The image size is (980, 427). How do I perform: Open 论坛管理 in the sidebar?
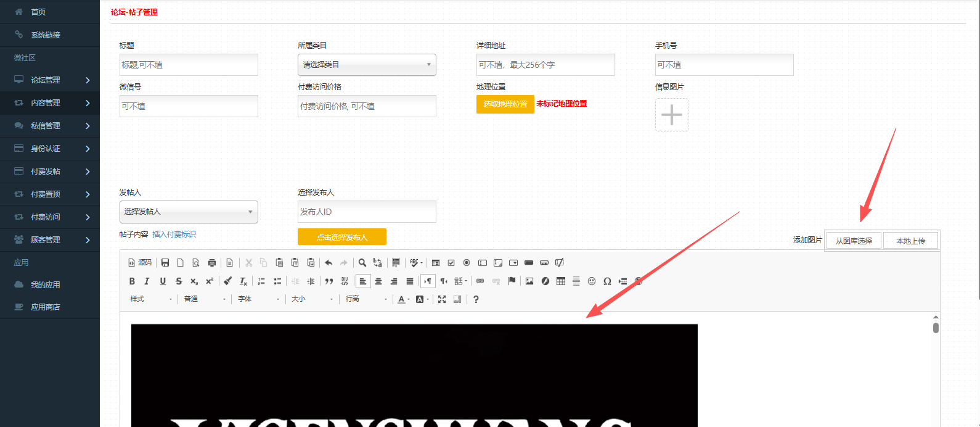[x=49, y=80]
